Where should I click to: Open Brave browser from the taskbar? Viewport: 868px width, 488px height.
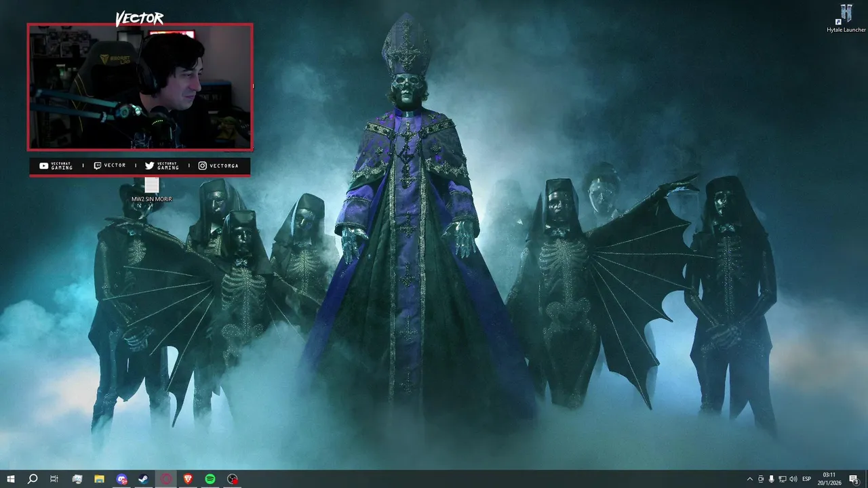click(x=188, y=479)
